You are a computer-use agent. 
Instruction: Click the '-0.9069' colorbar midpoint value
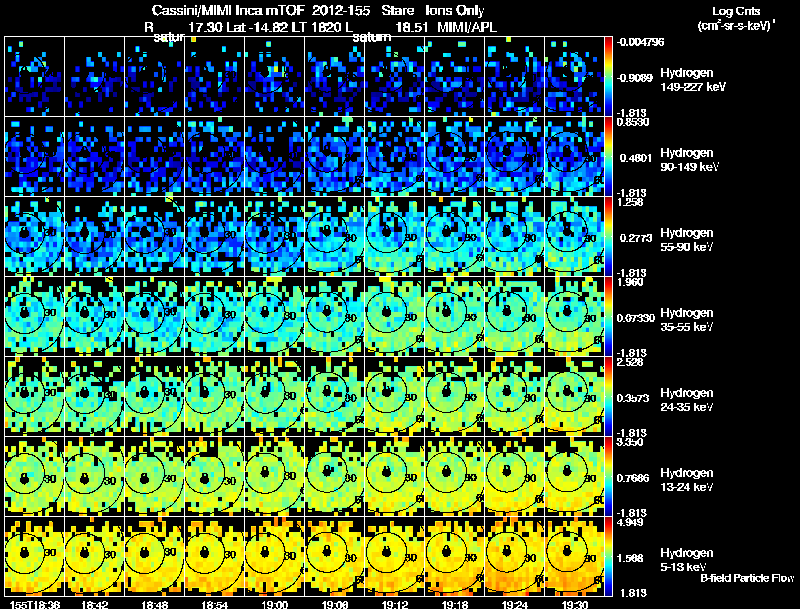pos(635,78)
